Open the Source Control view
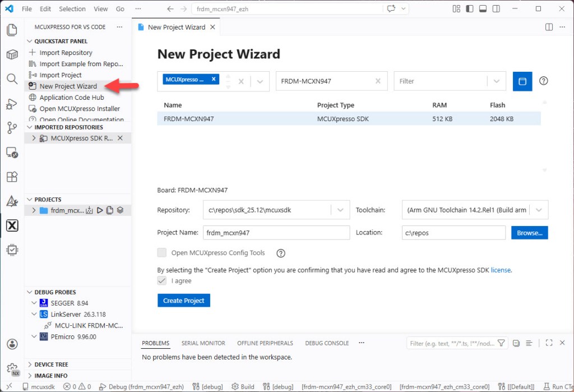Screen dimensions: 574x392 point(12,128)
